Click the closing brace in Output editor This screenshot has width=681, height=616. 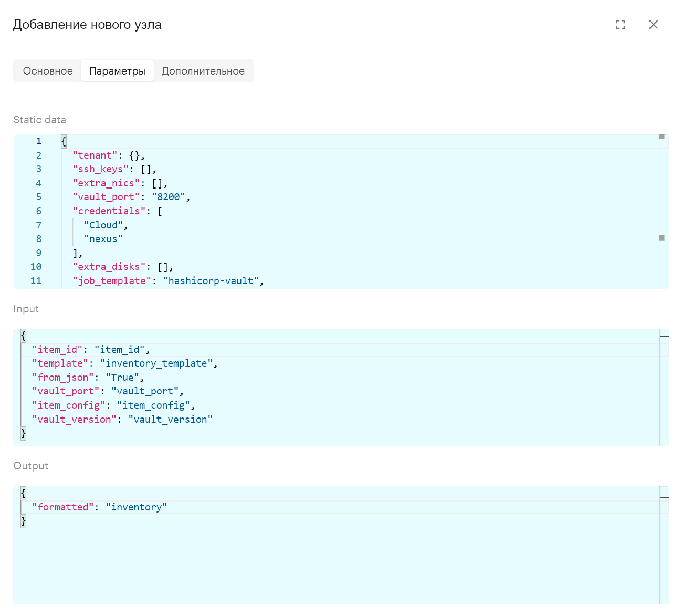(23, 521)
